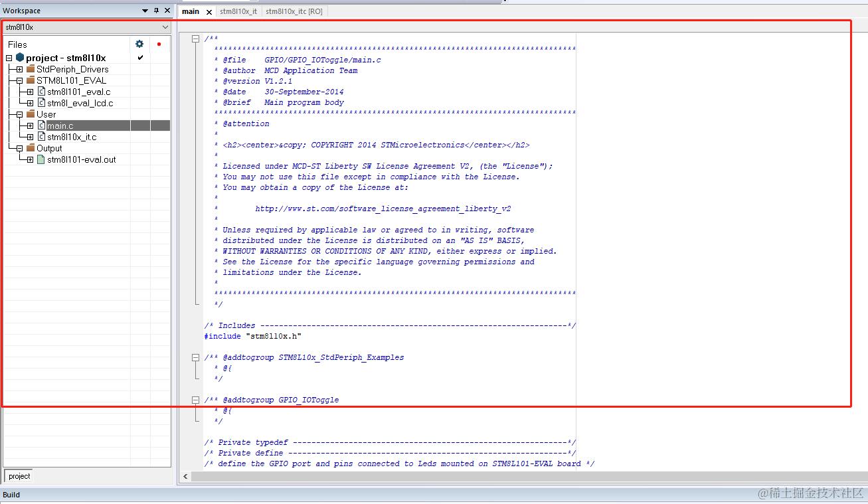The height and width of the screenshot is (504, 868).
Task: Expand the stm8l_eval_lcd.c file node
Action: point(30,104)
